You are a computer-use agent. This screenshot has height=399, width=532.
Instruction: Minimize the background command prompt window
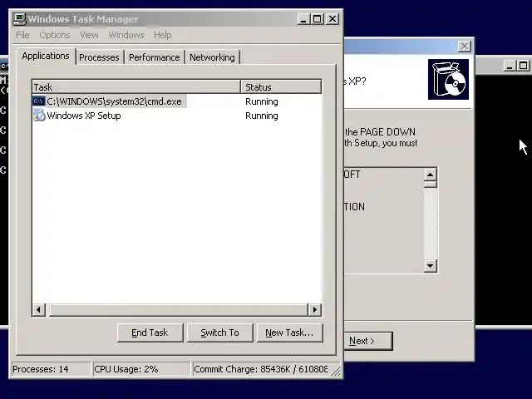(x=510, y=66)
